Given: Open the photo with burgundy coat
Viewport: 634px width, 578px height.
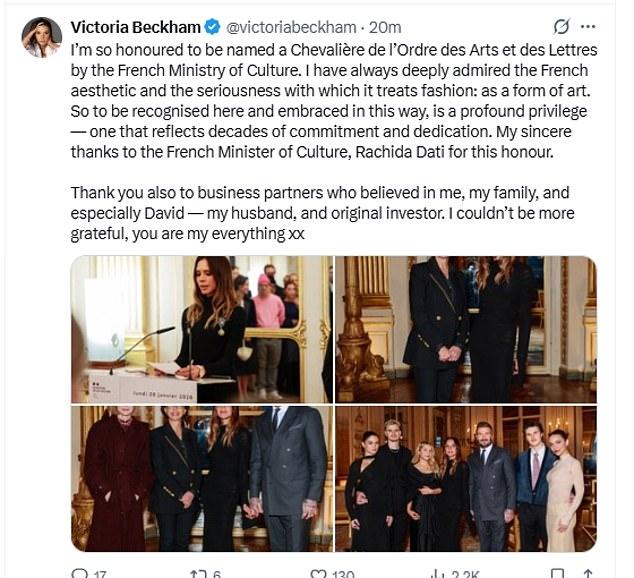Looking at the screenshot, I should [201, 478].
